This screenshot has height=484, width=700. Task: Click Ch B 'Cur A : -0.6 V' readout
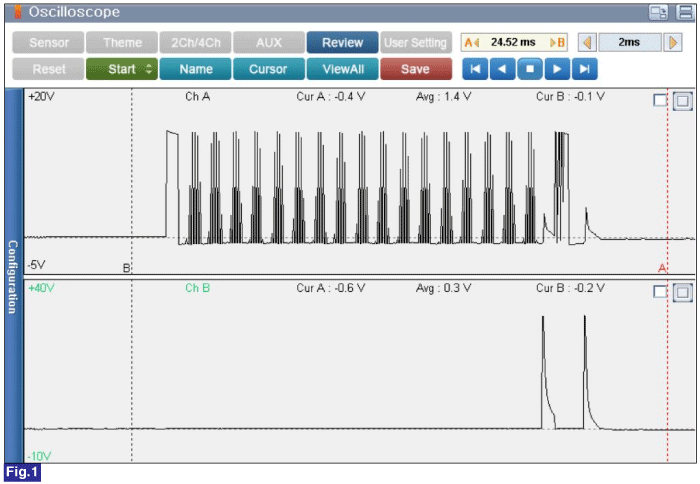[331, 288]
